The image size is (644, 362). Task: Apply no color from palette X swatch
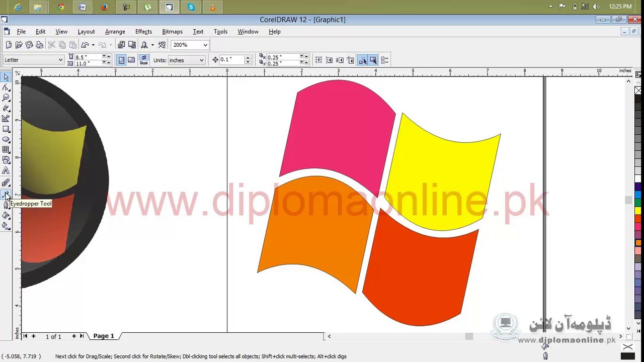pyautogui.click(x=638, y=90)
